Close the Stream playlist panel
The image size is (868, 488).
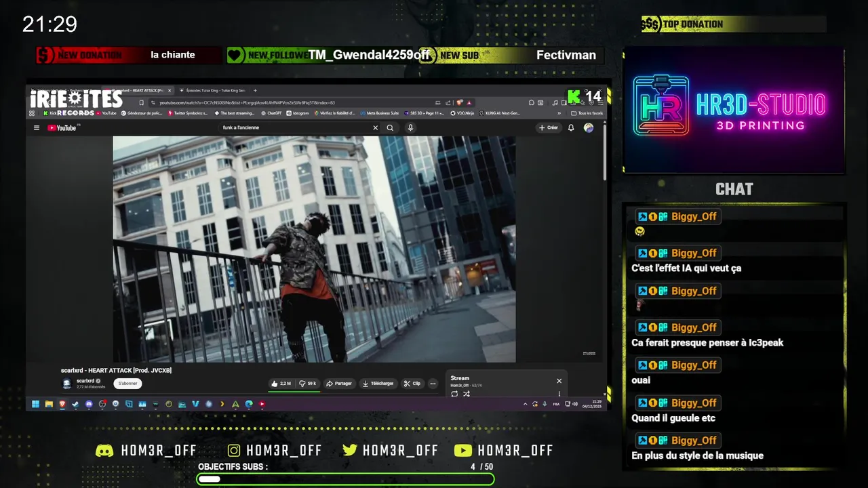click(559, 381)
